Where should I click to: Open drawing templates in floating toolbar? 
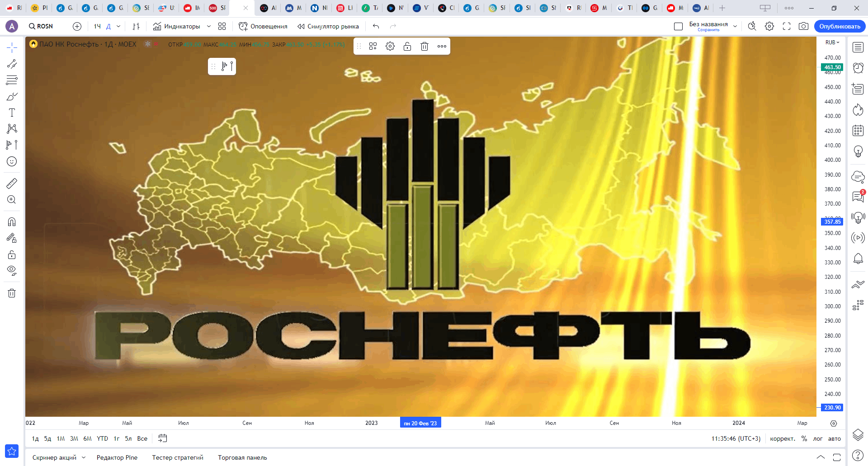coord(373,46)
